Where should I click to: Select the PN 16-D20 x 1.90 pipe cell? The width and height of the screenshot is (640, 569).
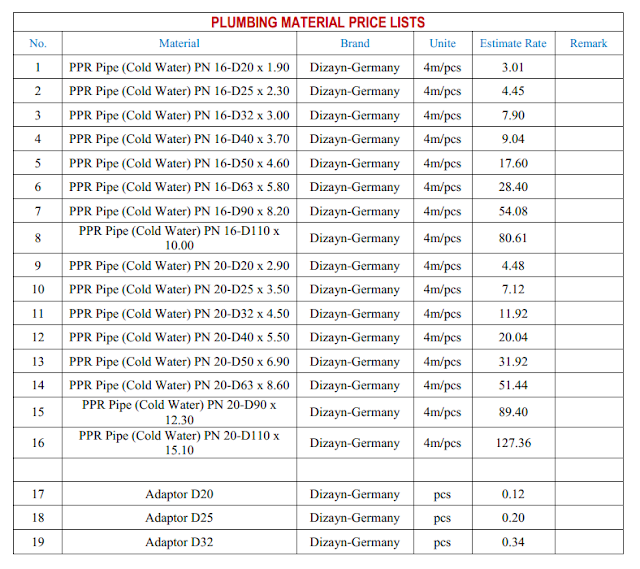click(x=179, y=67)
